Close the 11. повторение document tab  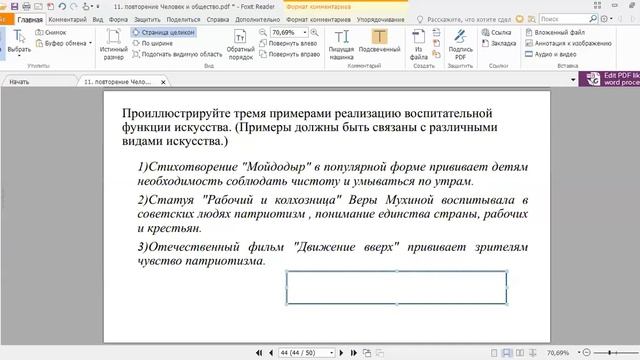pos(163,82)
